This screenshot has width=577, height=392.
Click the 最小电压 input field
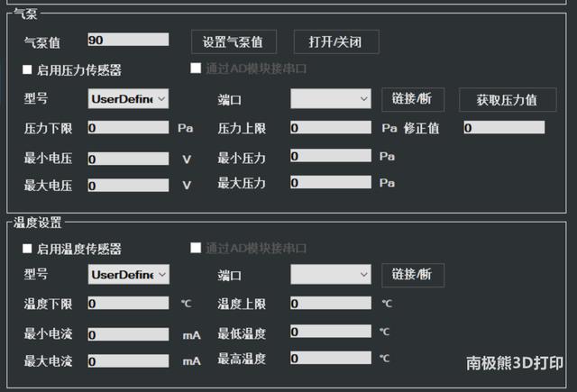pyautogui.click(x=128, y=159)
